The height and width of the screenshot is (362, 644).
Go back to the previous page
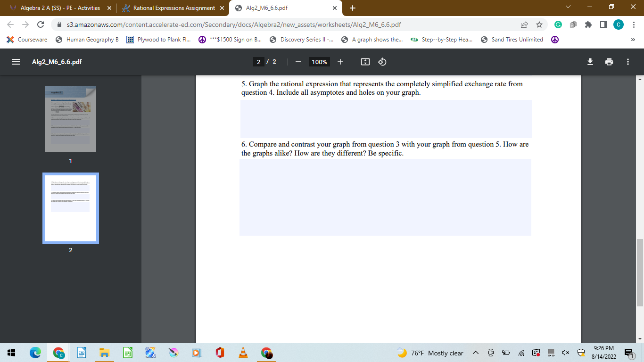point(11,25)
